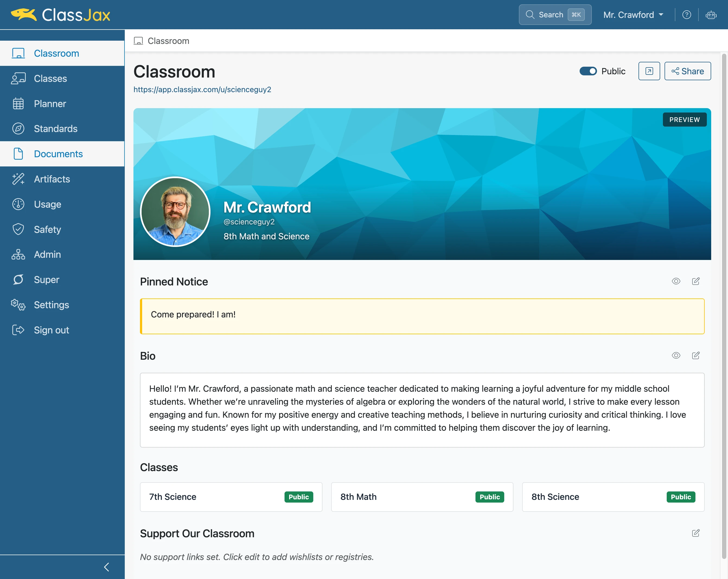
Task: Open the help question mark icon
Action: pyautogui.click(x=687, y=15)
